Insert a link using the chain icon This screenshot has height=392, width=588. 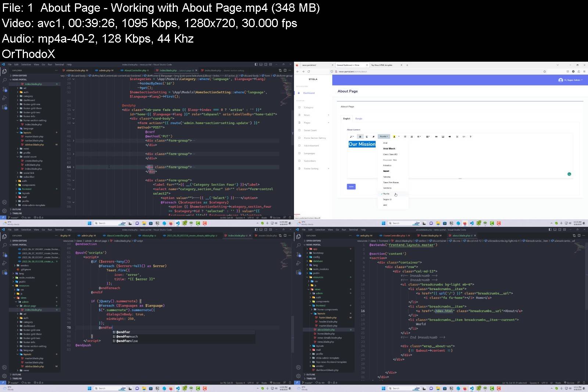(x=436, y=137)
